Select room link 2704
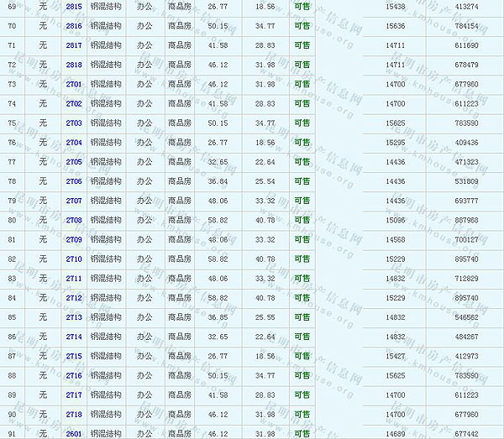Viewport: 504px width, 439px height. click(74, 143)
